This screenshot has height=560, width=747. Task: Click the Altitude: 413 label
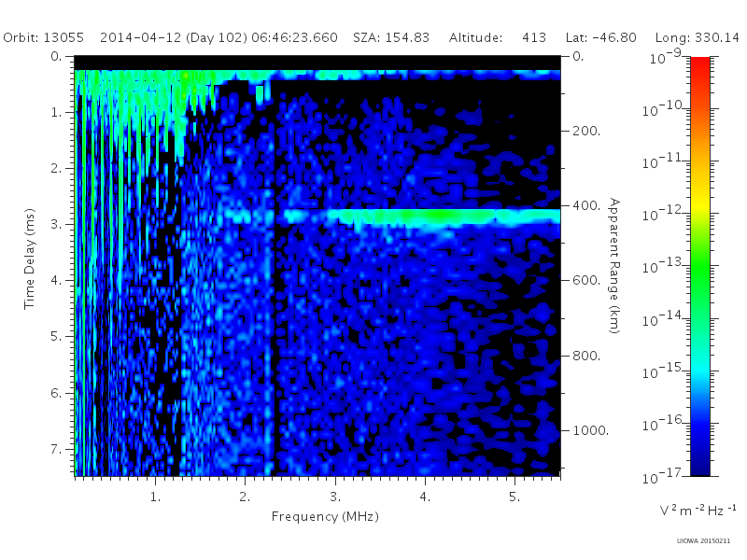coord(498,37)
